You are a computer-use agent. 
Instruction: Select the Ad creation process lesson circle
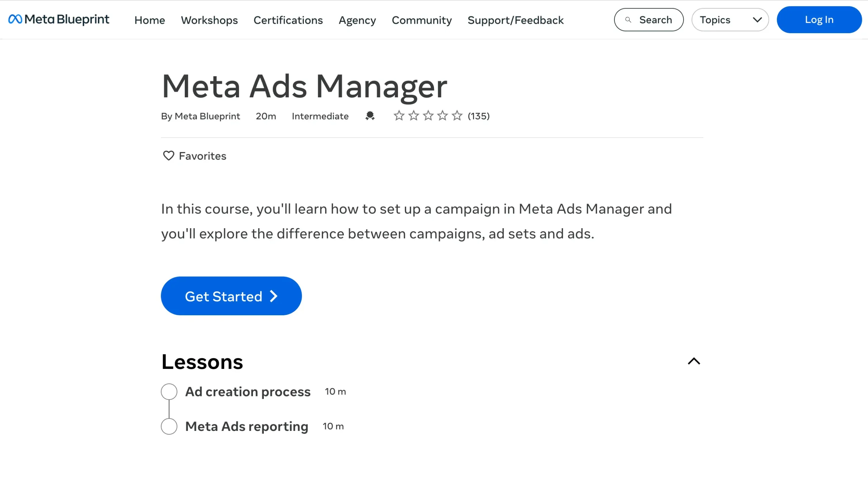(x=169, y=392)
